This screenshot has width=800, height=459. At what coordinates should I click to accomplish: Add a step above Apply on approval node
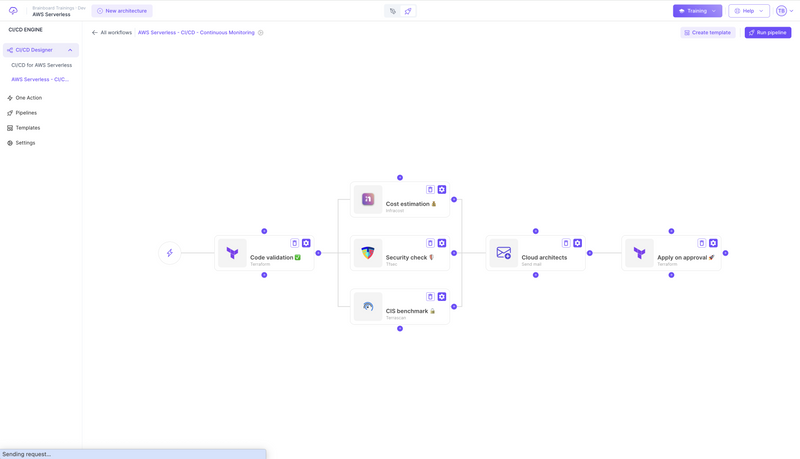click(671, 231)
